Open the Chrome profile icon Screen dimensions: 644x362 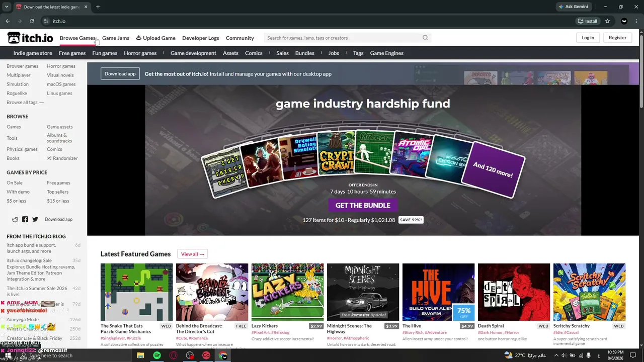[x=624, y=21]
